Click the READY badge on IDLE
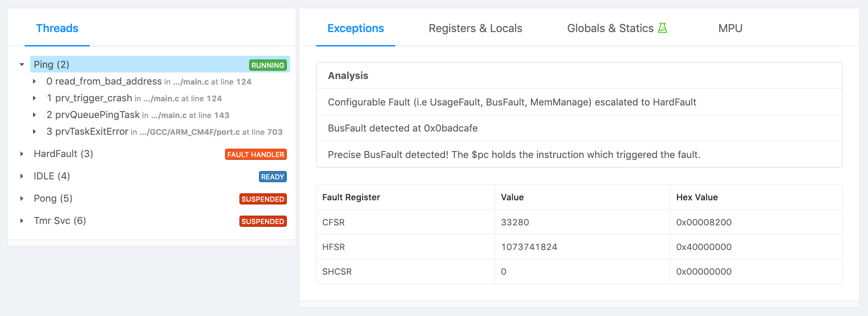The height and width of the screenshot is (316, 868). pyautogui.click(x=272, y=177)
